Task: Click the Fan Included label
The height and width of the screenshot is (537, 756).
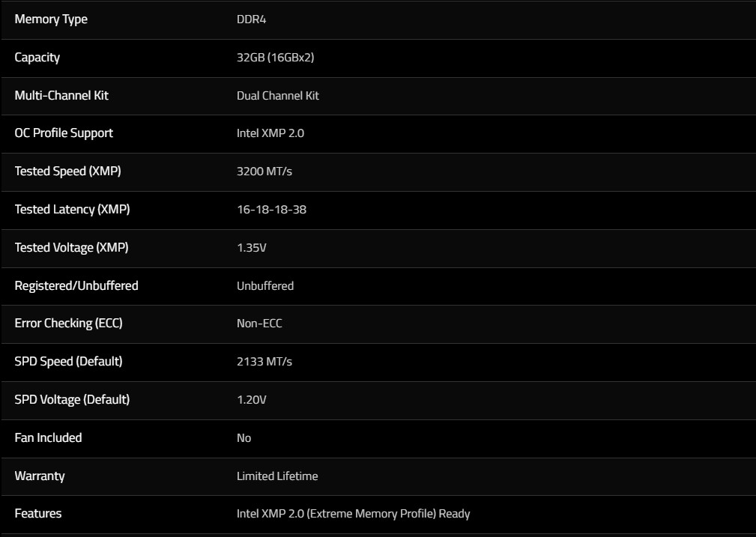Action: click(x=48, y=437)
